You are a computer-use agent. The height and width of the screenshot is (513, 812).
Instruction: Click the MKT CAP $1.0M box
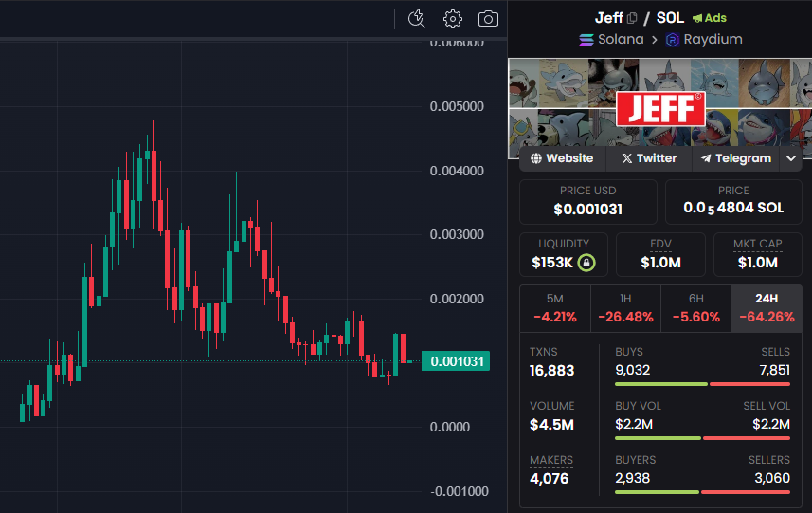click(x=758, y=254)
